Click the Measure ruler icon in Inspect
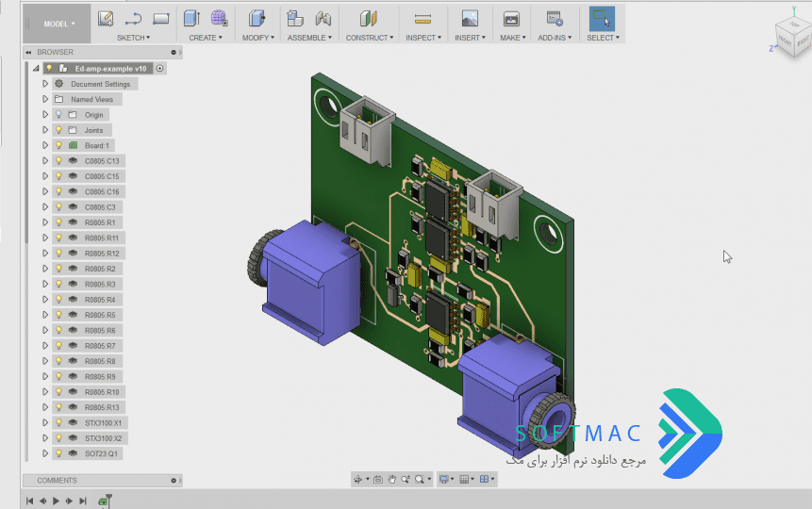812x509 pixels. [x=423, y=19]
